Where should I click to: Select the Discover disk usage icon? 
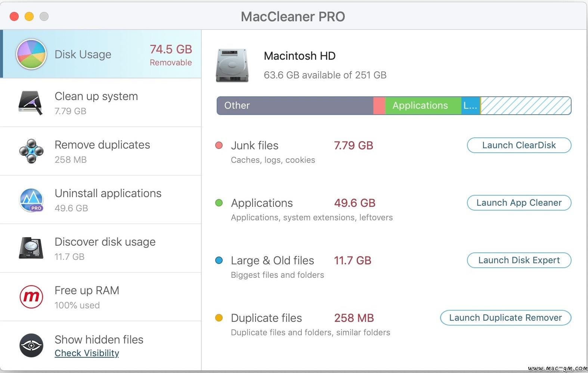coord(31,248)
